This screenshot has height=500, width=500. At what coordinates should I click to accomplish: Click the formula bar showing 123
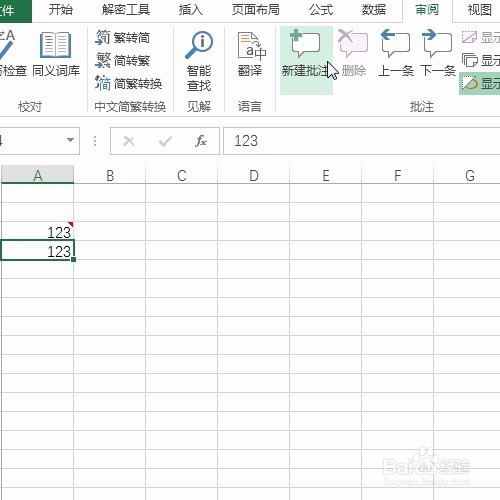click(361, 141)
